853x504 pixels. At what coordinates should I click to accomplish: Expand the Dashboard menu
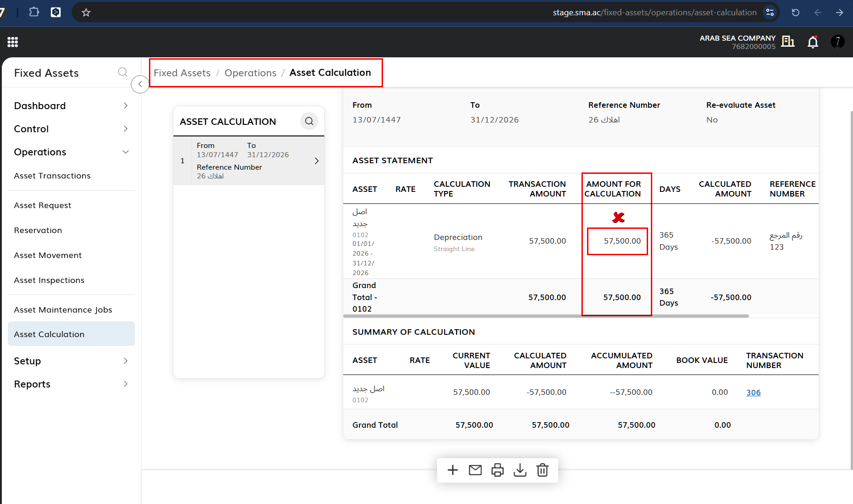71,106
